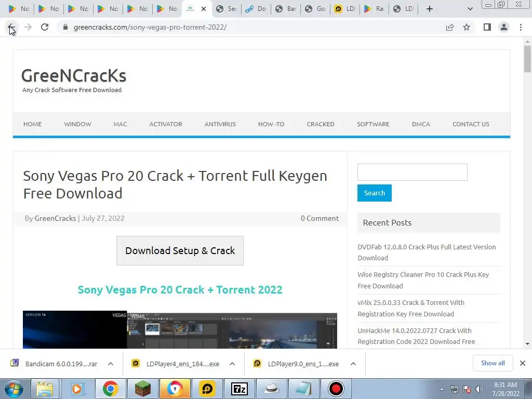Switch to the 'Sec' tab

pyautogui.click(x=227, y=9)
